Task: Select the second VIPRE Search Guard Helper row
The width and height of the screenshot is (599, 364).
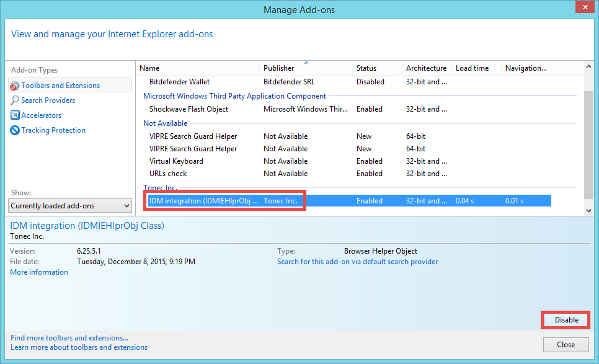Action: tap(348, 149)
